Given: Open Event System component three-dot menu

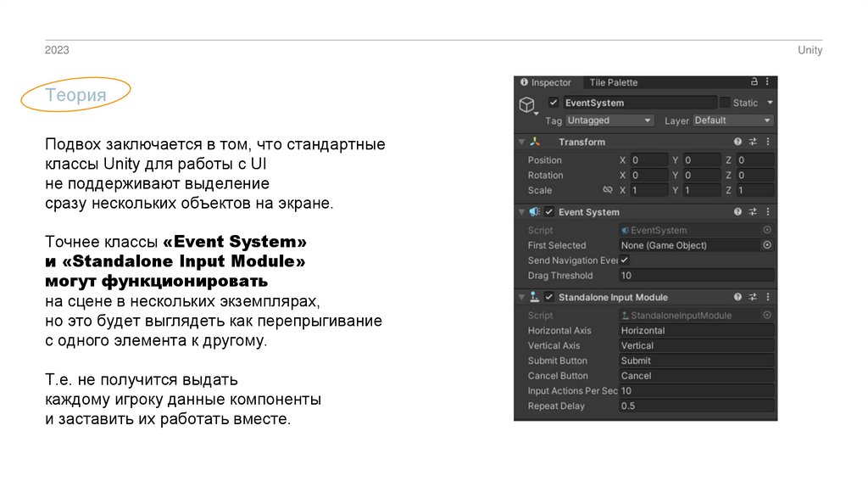Looking at the screenshot, I should pyautogui.click(x=768, y=211).
